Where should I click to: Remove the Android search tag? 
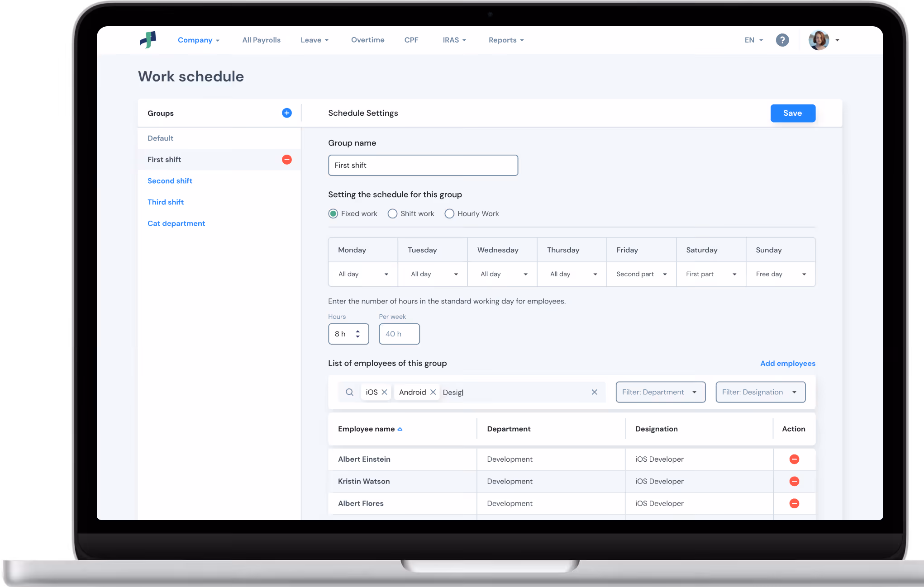coord(433,392)
